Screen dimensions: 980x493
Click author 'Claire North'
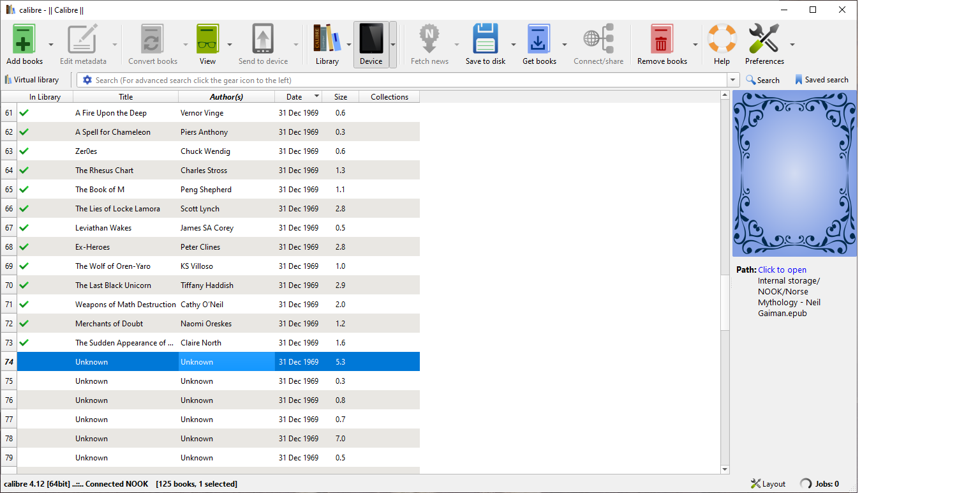tap(201, 343)
